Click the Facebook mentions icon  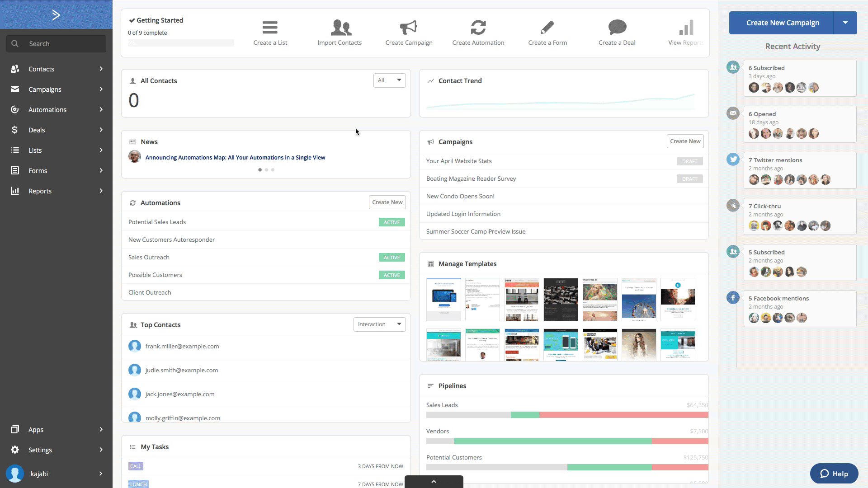click(733, 298)
